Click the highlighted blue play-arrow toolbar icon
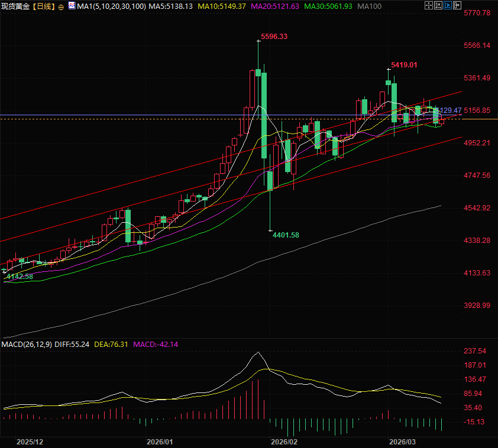The width and height of the screenshot is (498, 448). [x=448, y=6]
